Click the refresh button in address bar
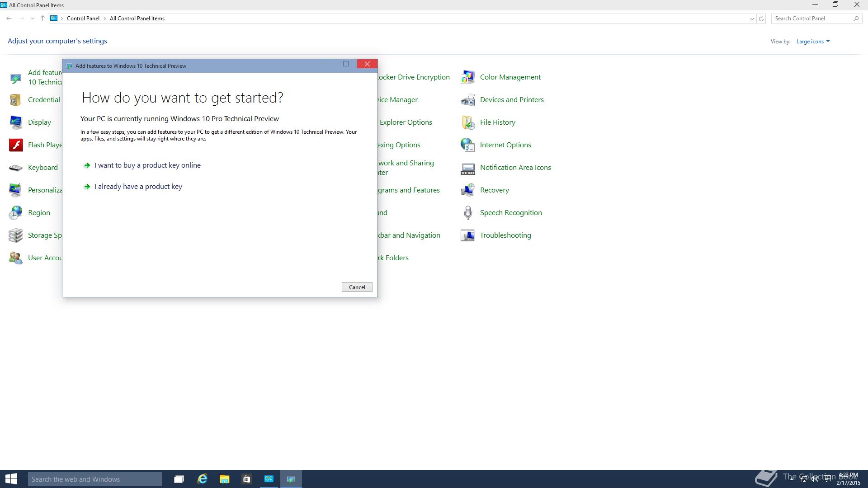This screenshot has width=868, height=488. pos(761,19)
